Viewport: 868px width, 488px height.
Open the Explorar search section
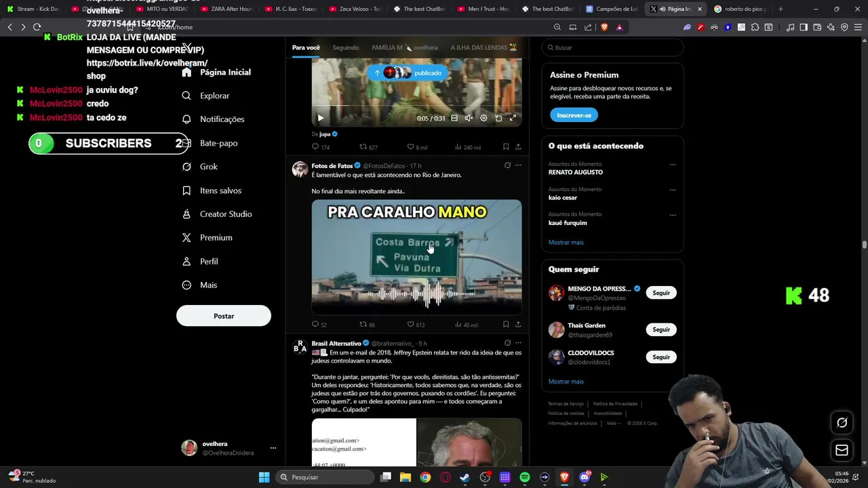(x=206, y=96)
